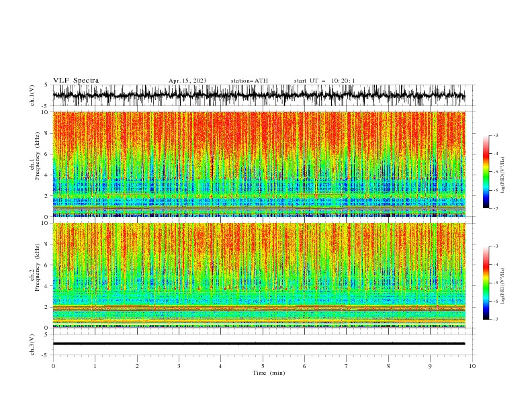Click the '-7' value on ch.2 colorbar
The image size is (532, 411).
496,319
